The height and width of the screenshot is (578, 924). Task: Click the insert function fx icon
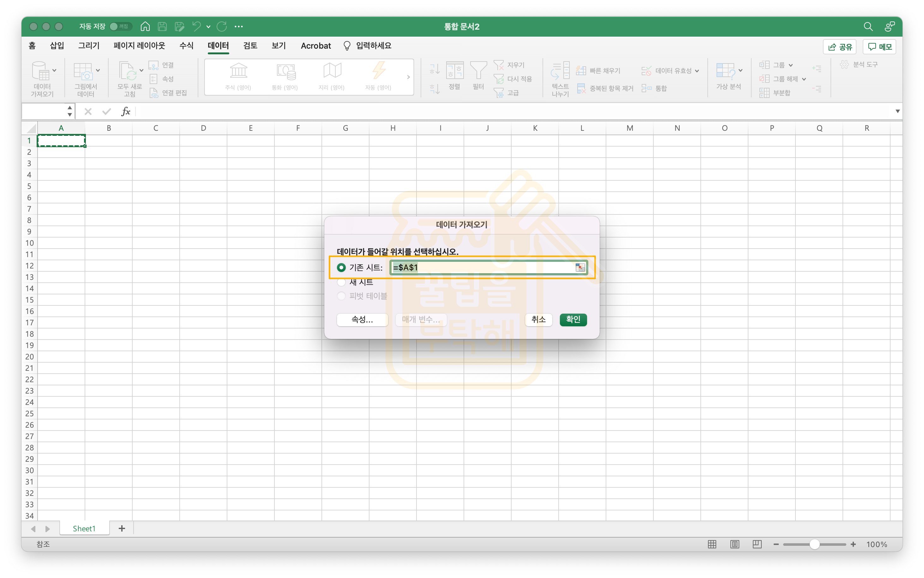(x=125, y=111)
